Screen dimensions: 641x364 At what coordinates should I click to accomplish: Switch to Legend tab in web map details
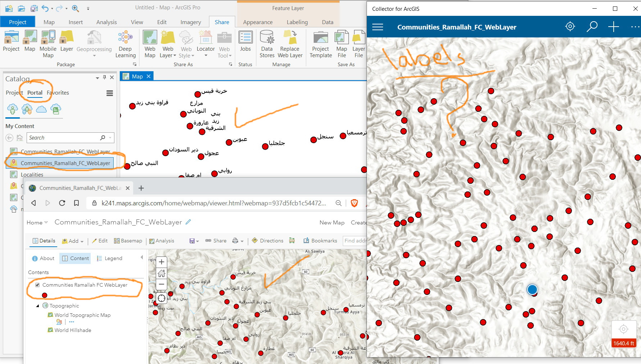(x=110, y=258)
